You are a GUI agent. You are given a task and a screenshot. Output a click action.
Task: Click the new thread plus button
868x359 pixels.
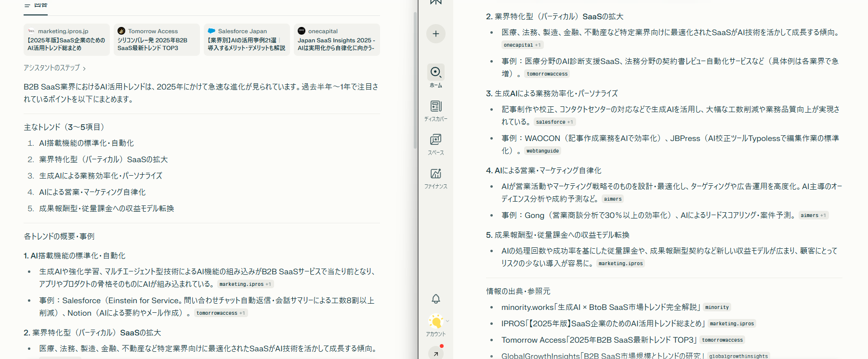tap(435, 34)
